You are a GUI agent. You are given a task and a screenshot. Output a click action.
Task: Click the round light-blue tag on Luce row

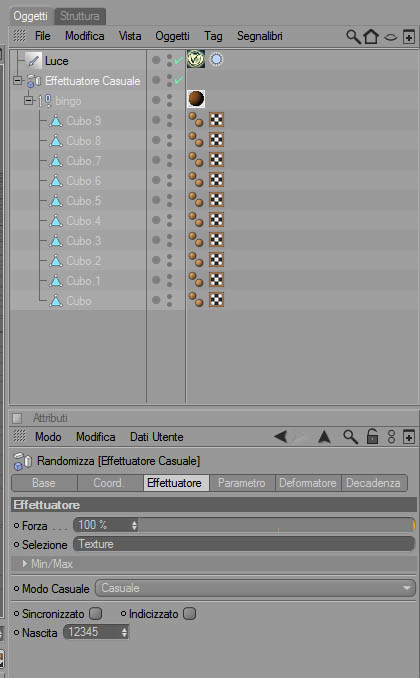(x=216, y=59)
